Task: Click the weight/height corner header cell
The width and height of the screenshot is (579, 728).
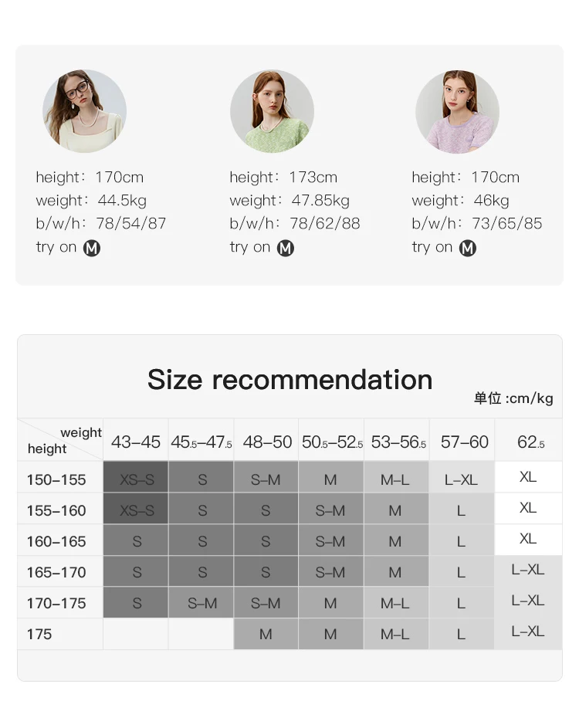Action: (x=60, y=440)
